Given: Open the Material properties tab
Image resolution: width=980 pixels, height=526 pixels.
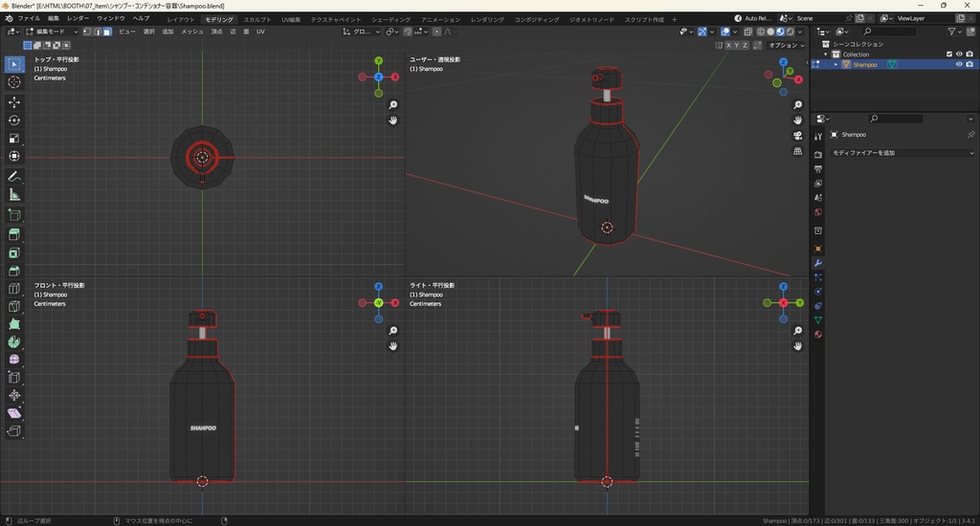Looking at the screenshot, I should click(x=818, y=335).
